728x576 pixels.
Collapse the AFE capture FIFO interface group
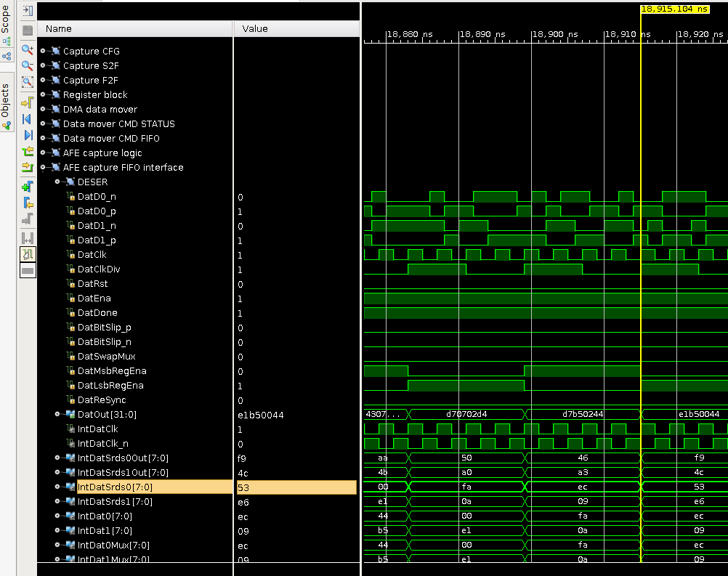[x=43, y=167]
